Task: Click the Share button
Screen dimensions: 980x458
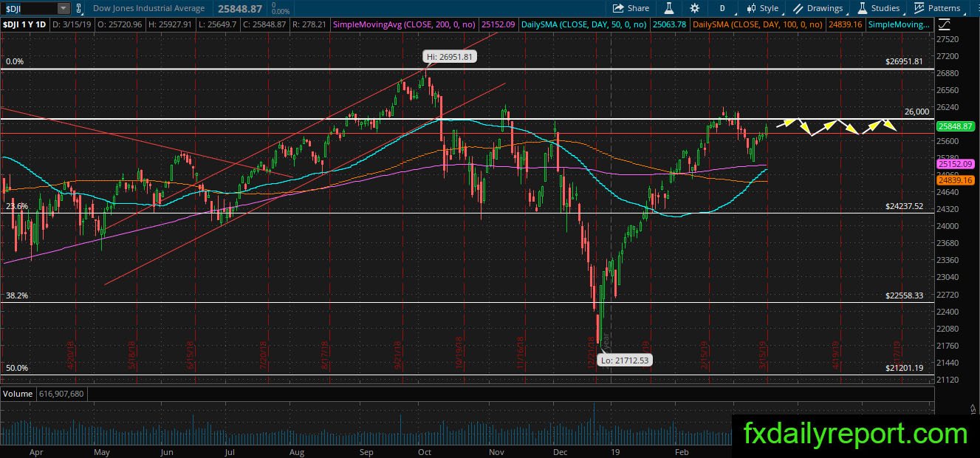Action: click(x=631, y=8)
